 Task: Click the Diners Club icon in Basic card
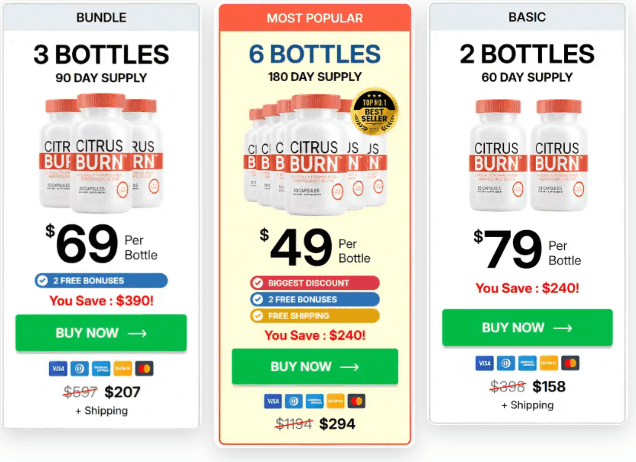pyautogui.click(x=506, y=363)
